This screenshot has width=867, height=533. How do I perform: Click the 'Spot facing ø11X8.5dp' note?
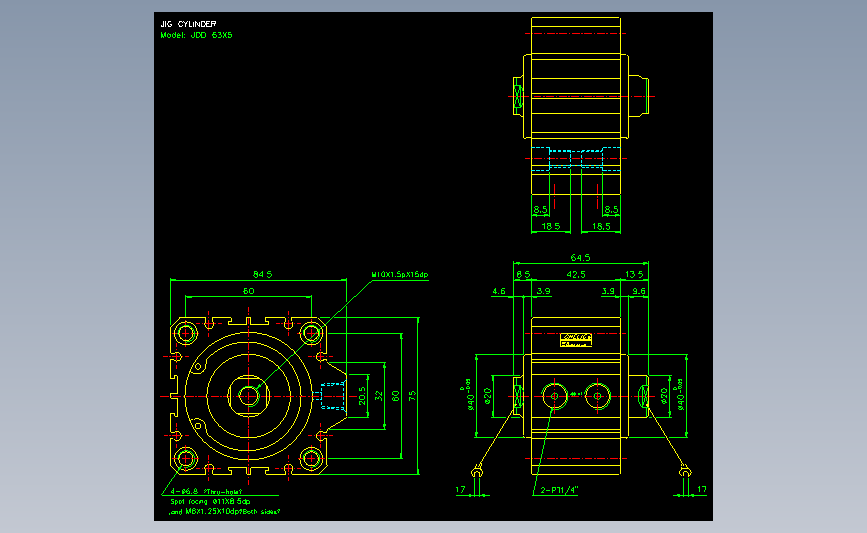211,501
